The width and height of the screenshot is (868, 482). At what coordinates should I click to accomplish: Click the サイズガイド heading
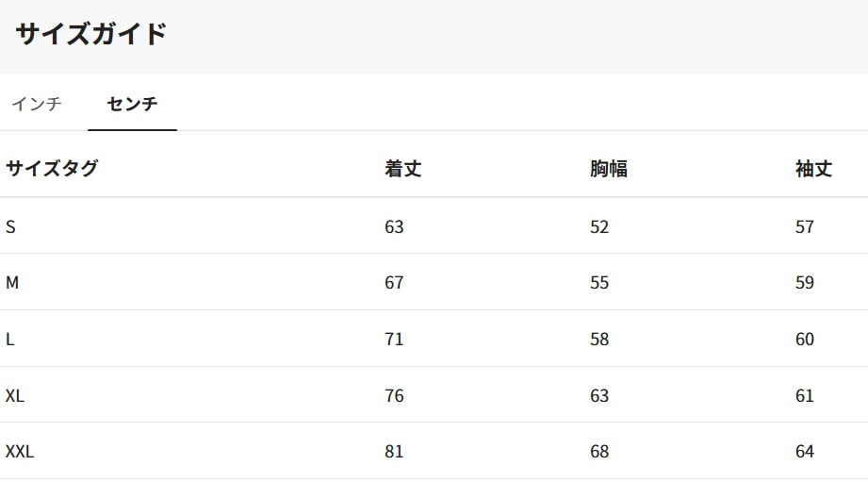coord(90,35)
